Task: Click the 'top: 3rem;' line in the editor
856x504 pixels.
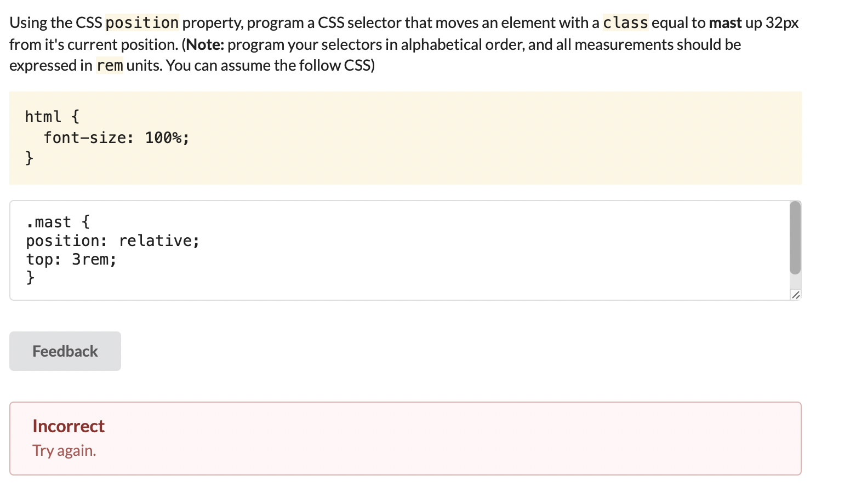Action: [x=70, y=259]
